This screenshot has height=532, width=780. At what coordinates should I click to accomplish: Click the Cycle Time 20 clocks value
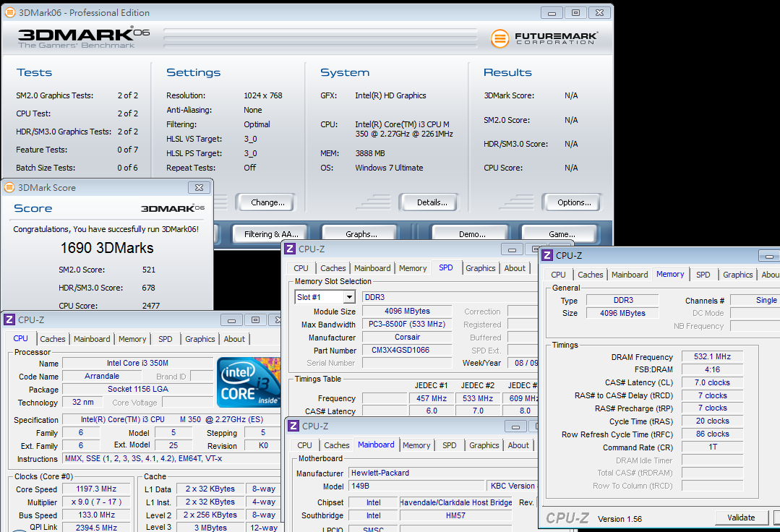tap(712, 421)
